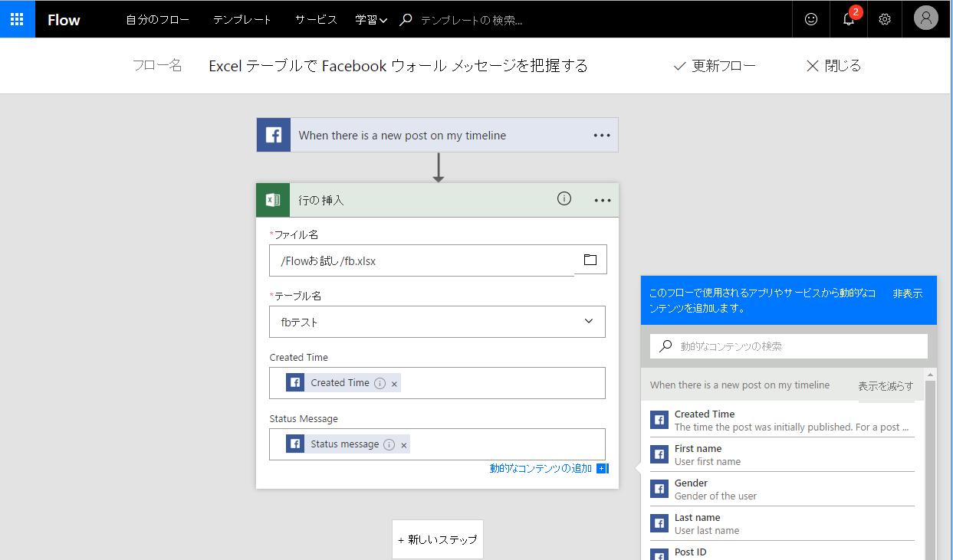Click the dynamic content search magnifier icon
Screen dimensions: 953x560
pos(665,346)
